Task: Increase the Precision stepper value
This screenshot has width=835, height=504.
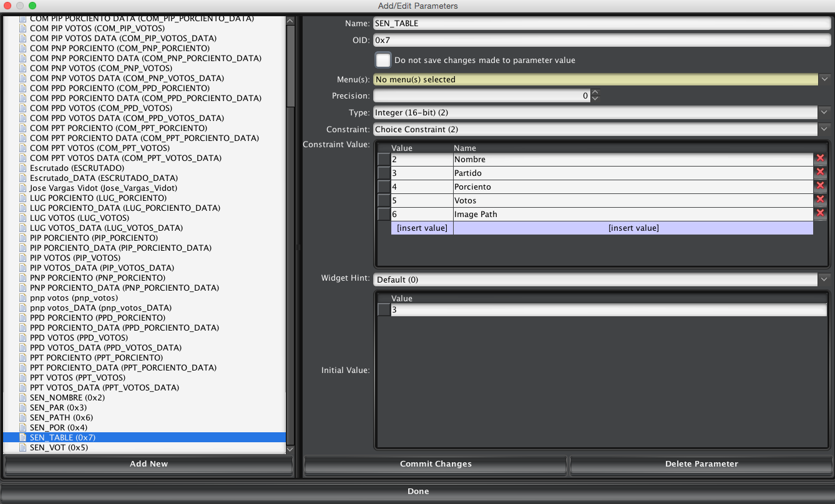Action: tap(595, 93)
